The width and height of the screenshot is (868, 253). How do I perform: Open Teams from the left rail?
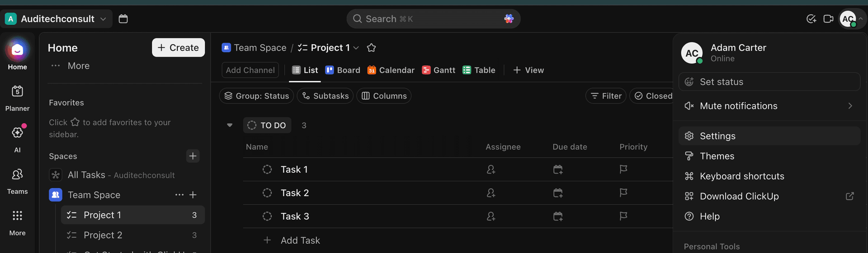point(17,181)
